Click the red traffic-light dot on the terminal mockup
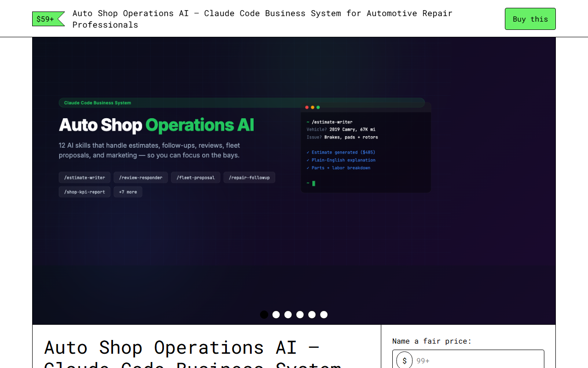The width and height of the screenshot is (588, 368). tap(306, 107)
